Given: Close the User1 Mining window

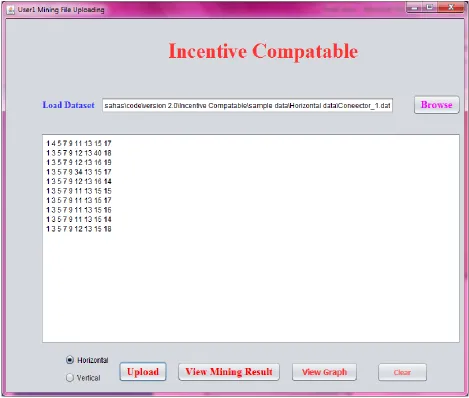Looking at the screenshot, I should [451, 7].
